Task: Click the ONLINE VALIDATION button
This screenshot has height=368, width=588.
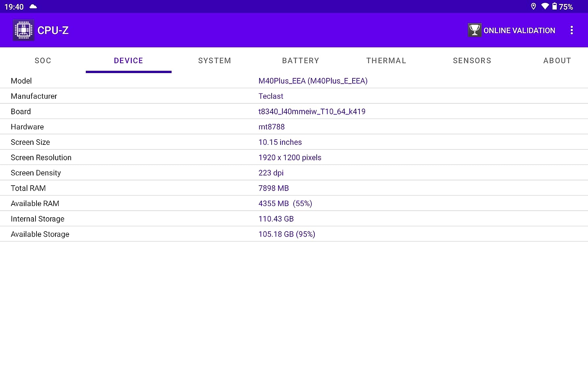Action: pos(519,30)
